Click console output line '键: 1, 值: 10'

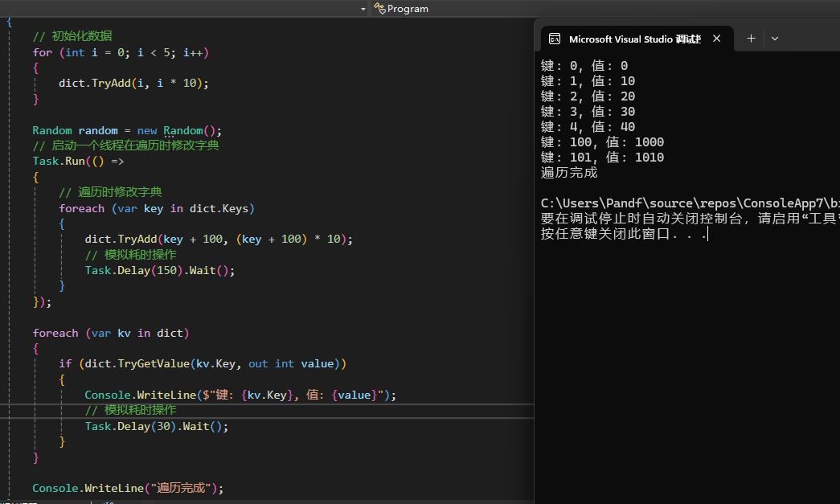pos(588,81)
